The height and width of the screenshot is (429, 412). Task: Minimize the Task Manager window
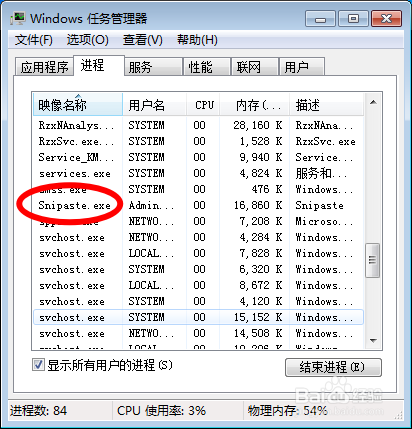tap(320, 18)
